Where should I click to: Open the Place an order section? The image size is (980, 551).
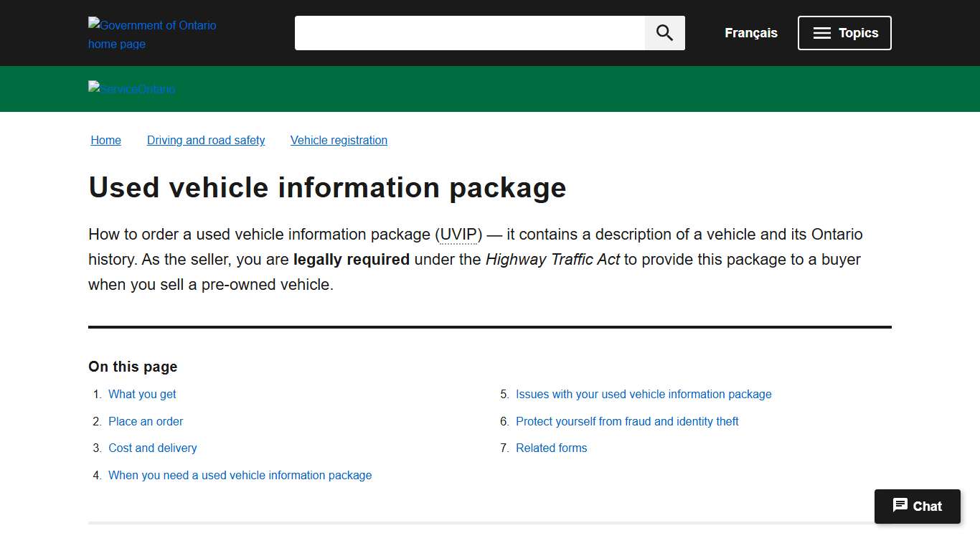146,421
